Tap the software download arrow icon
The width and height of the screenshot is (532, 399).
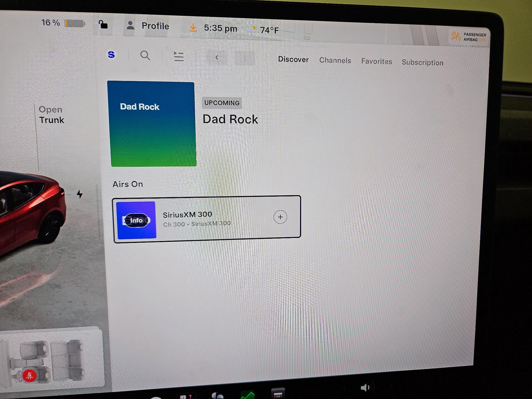click(193, 28)
